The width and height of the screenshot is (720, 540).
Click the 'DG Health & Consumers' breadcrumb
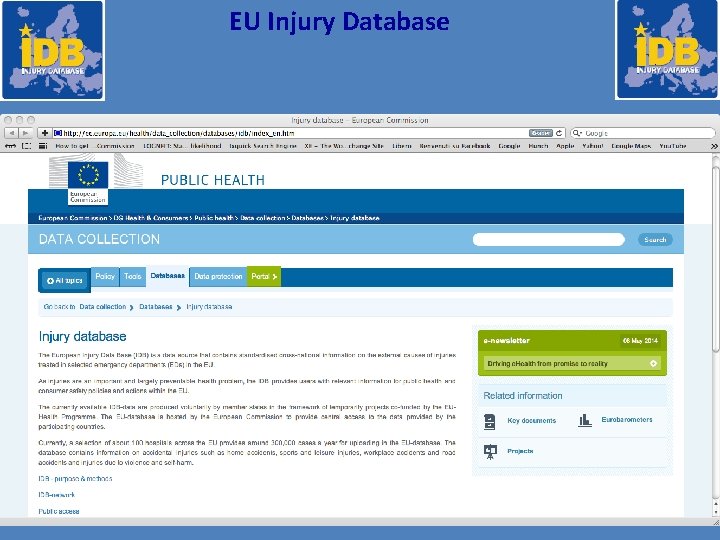click(x=151, y=218)
